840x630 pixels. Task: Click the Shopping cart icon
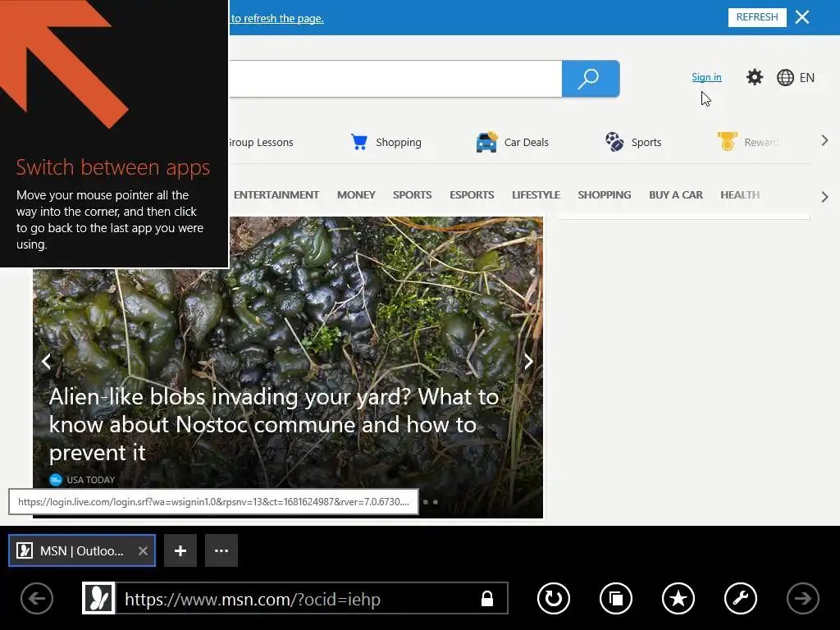point(359,142)
